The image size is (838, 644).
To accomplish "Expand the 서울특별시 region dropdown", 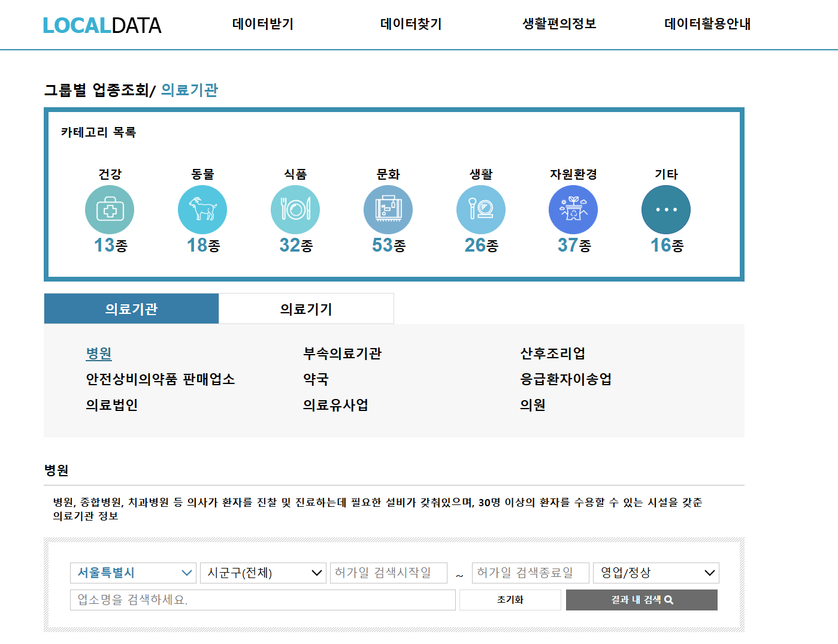I will point(133,573).
